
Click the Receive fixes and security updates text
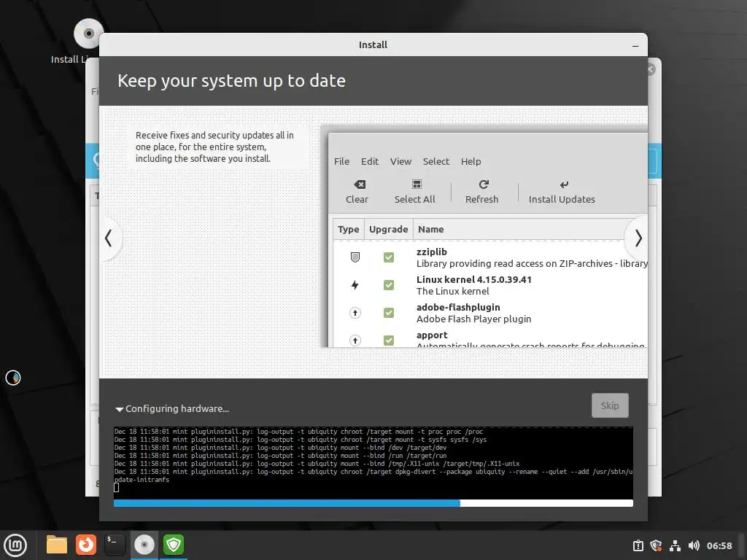coord(214,147)
